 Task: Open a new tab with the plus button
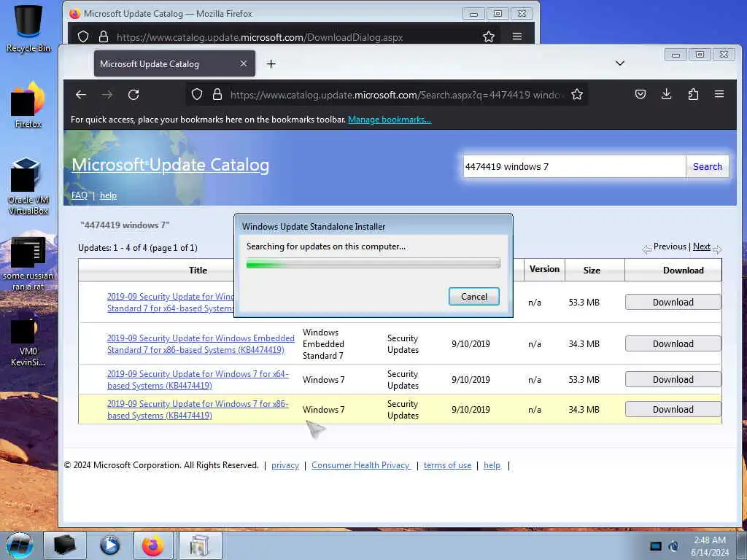click(271, 64)
